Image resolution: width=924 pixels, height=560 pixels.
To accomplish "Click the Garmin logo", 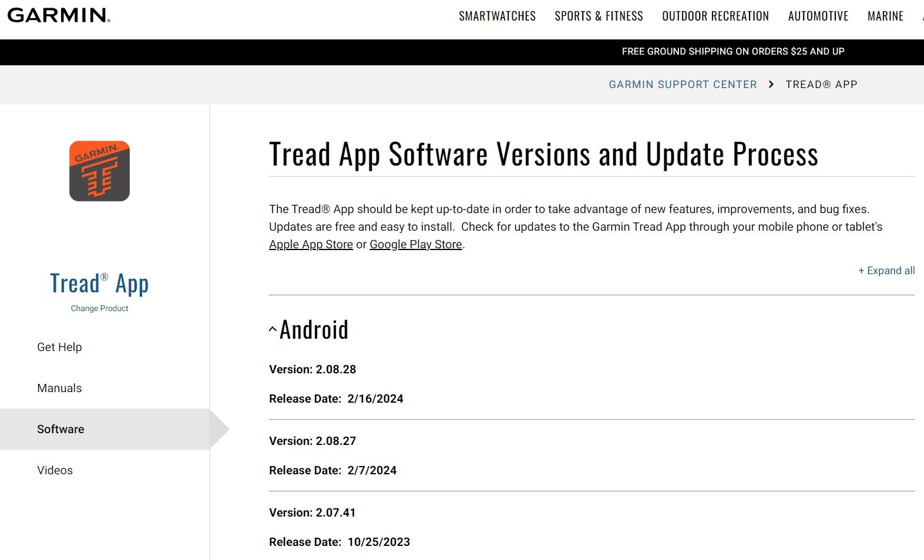I will 59,15.
